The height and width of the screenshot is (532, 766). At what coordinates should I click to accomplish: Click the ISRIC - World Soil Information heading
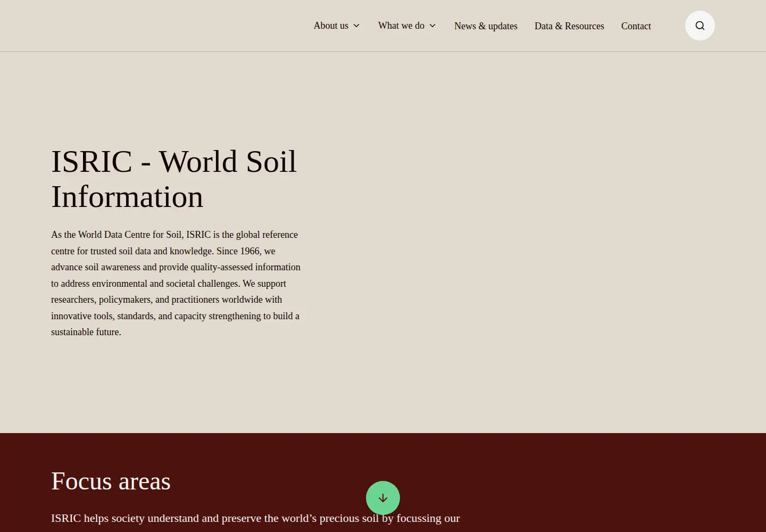tap(174, 179)
